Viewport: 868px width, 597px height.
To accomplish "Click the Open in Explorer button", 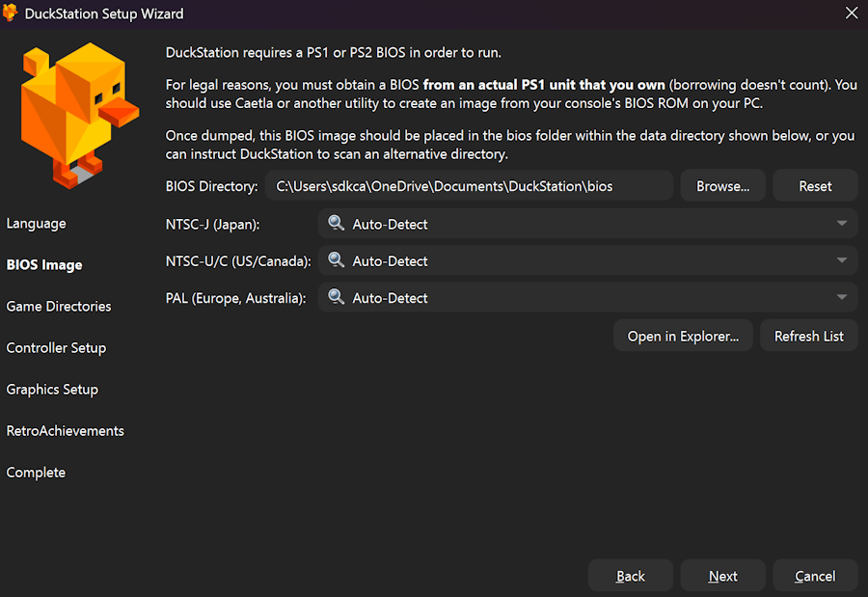I will coord(683,336).
